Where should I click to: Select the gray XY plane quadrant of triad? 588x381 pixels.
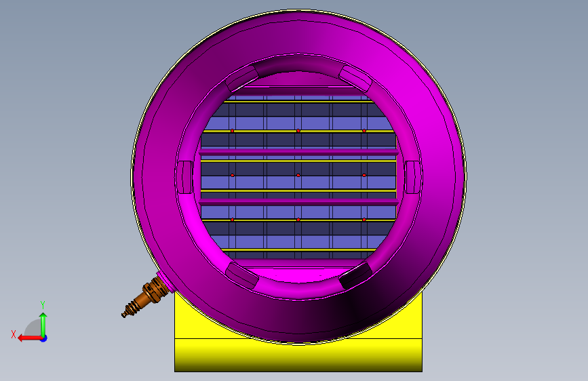tap(33, 329)
